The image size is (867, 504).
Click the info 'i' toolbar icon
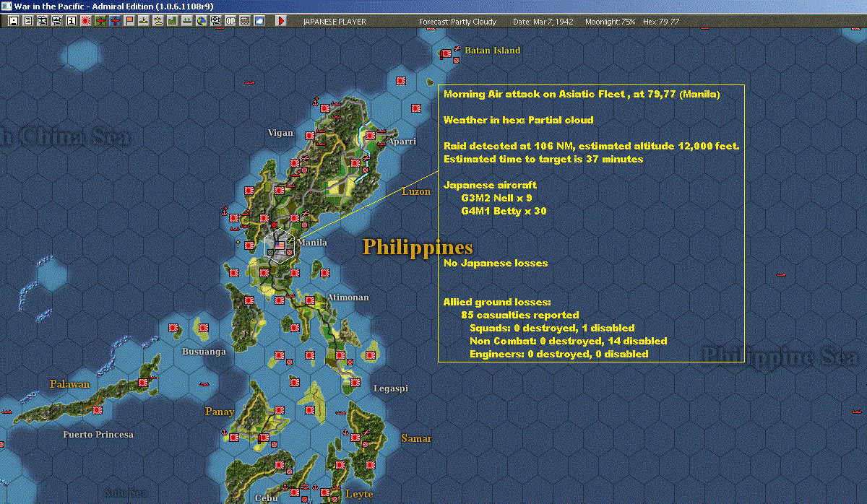pyautogui.click(x=71, y=21)
